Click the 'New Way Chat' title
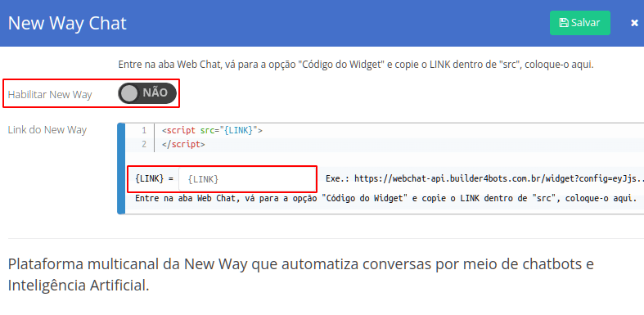 coord(67,23)
